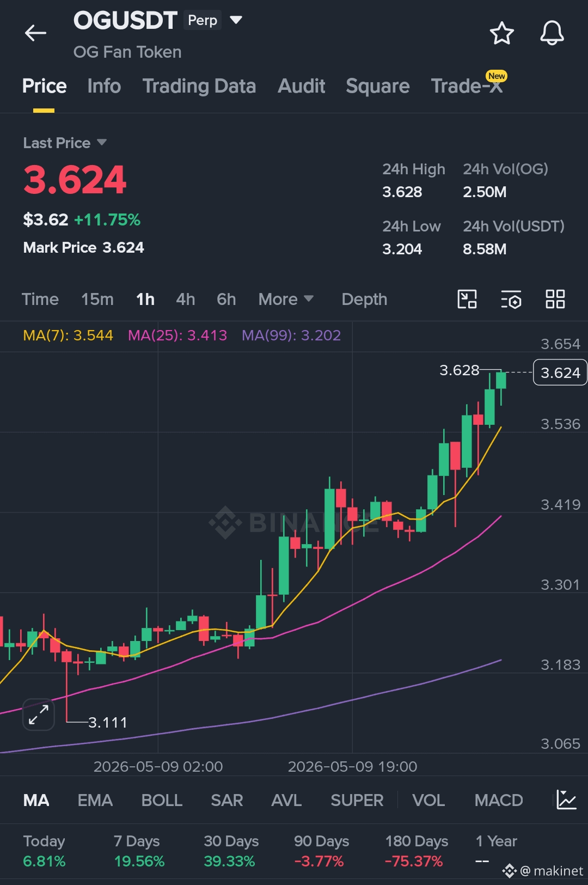Image resolution: width=588 pixels, height=885 pixels.
Task: Tap the OG Fan Token subtitle
Action: (x=127, y=52)
